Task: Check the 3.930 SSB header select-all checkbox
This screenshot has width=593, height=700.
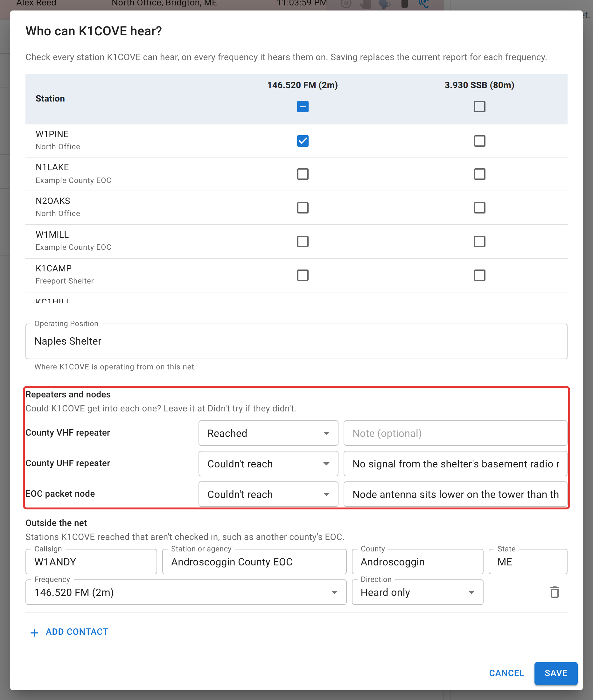Action: coord(479,107)
